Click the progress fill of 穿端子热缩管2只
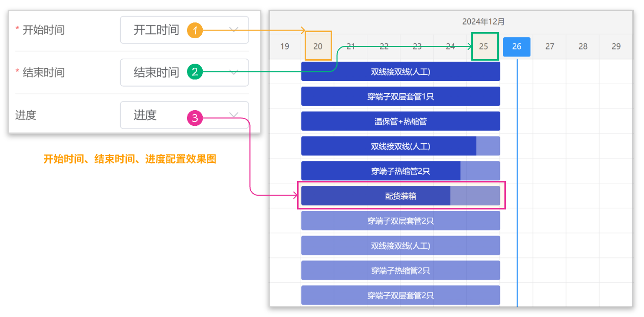Viewport: 644px width, 317px height. coord(382,171)
